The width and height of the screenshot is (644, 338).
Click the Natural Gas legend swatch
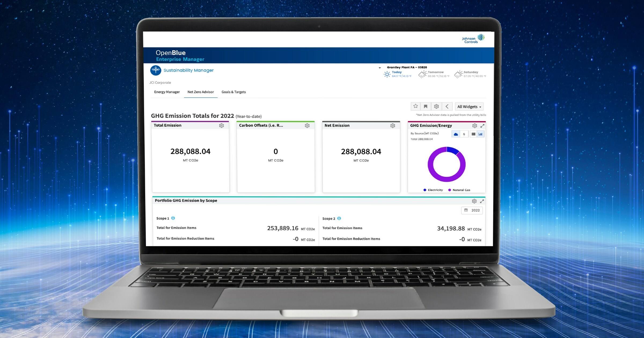(x=449, y=190)
